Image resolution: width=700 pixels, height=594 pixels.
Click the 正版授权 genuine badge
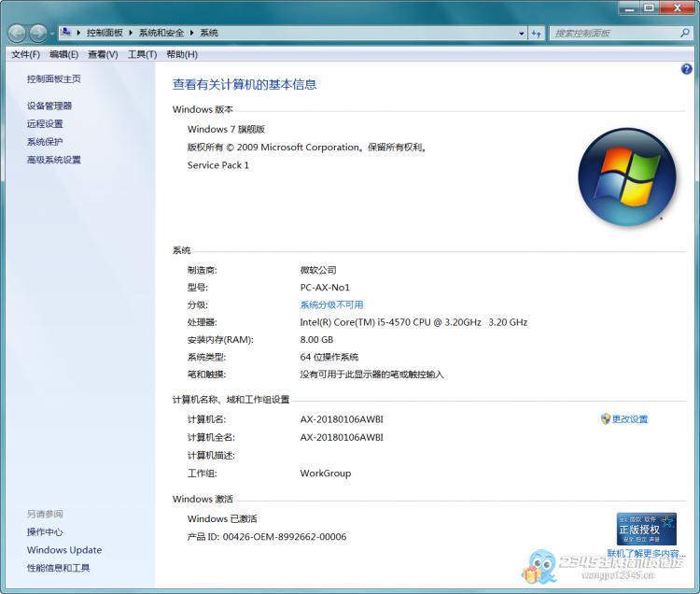point(647,530)
